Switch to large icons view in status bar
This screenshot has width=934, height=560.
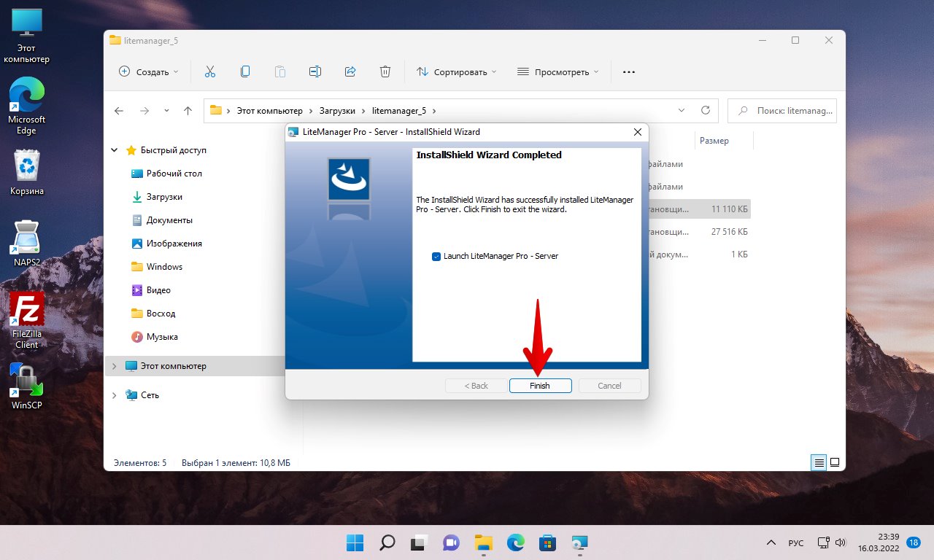(835, 462)
